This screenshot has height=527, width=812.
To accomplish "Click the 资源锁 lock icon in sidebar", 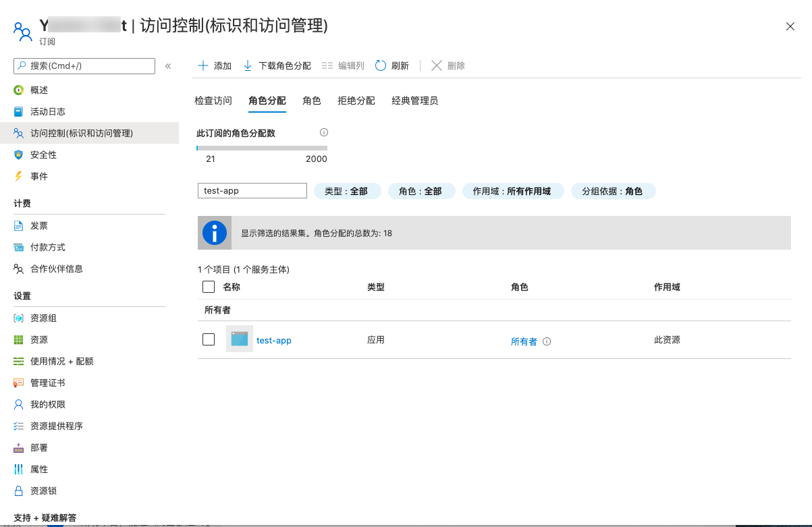I will 18,491.
